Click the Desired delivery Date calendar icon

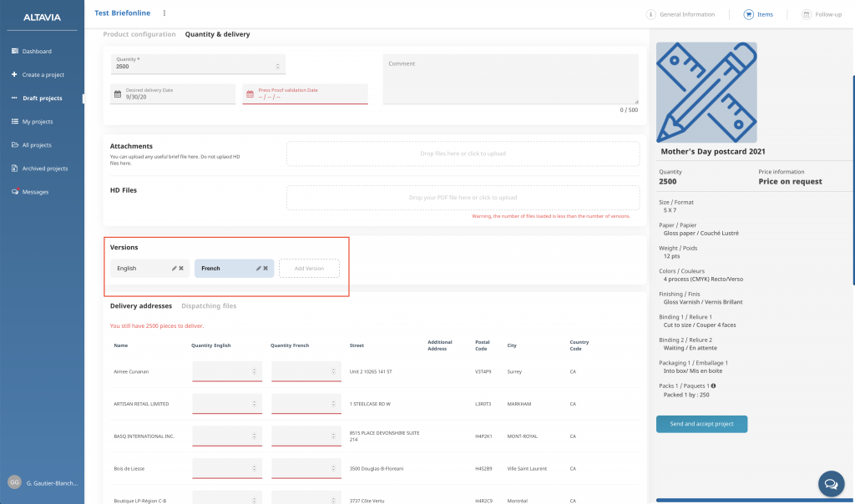(x=117, y=94)
